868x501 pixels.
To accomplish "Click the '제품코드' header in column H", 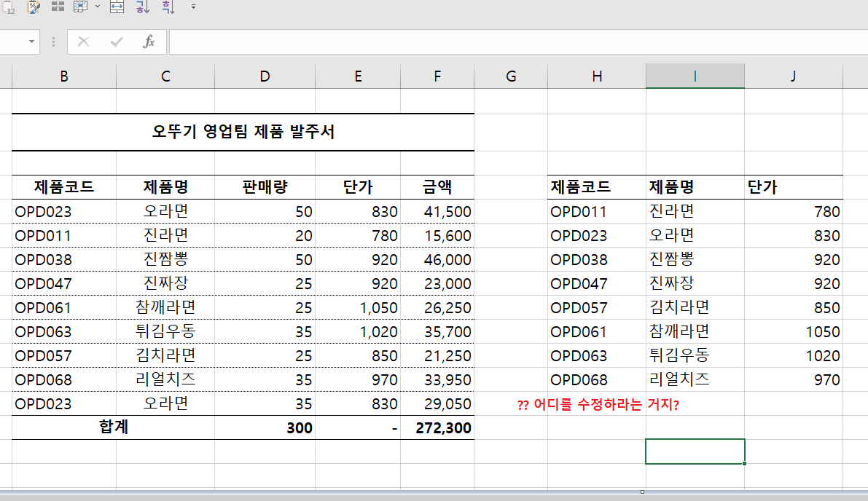I will 597,187.
